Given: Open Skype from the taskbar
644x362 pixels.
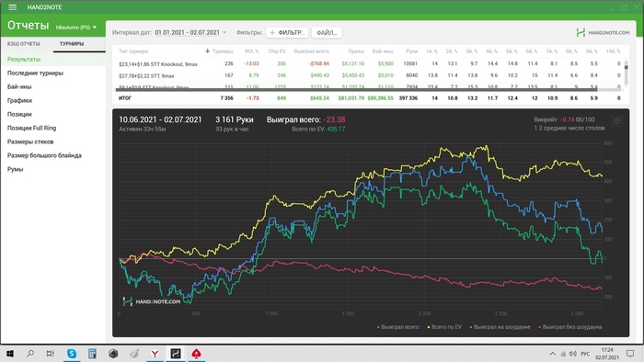Looking at the screenshot, I should coord(72,354).
